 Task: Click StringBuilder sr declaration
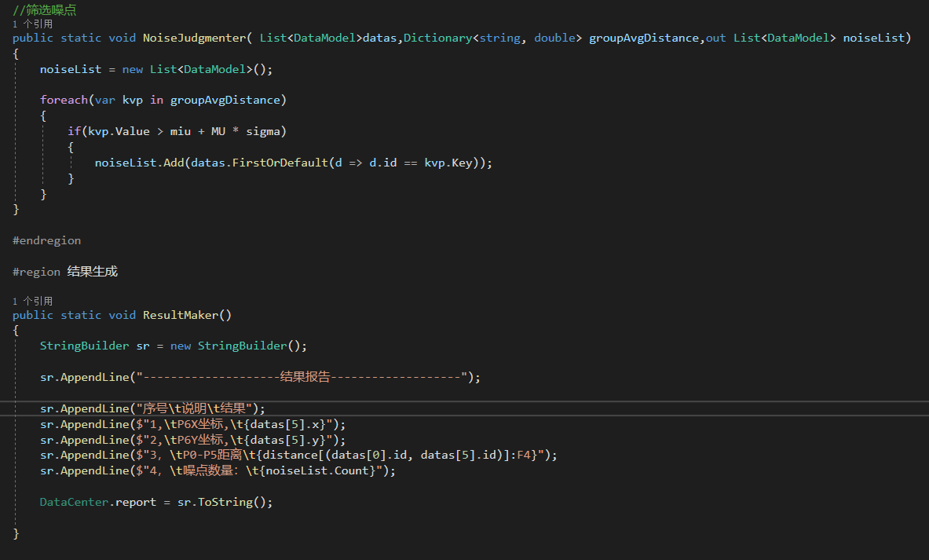pyautogui.click(x=174, y=346)
